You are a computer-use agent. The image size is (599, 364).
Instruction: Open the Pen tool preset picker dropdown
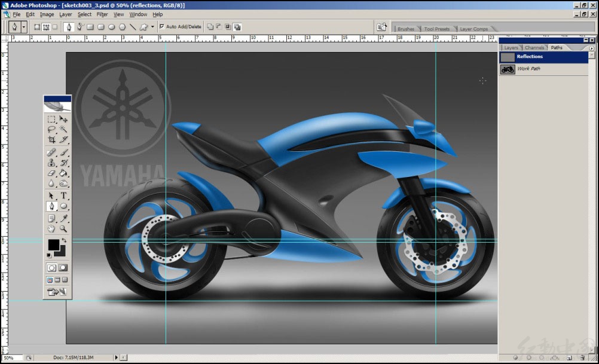(x=24, y=27)
